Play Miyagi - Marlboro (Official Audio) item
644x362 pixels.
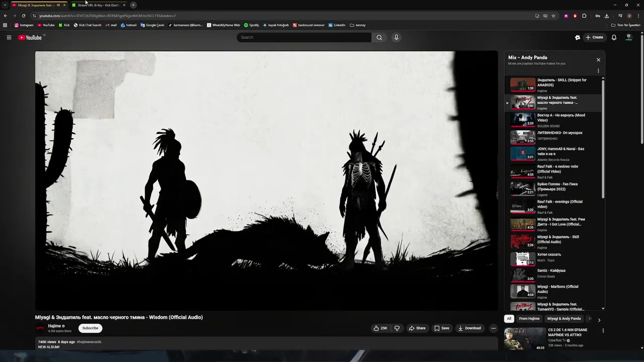553,292
